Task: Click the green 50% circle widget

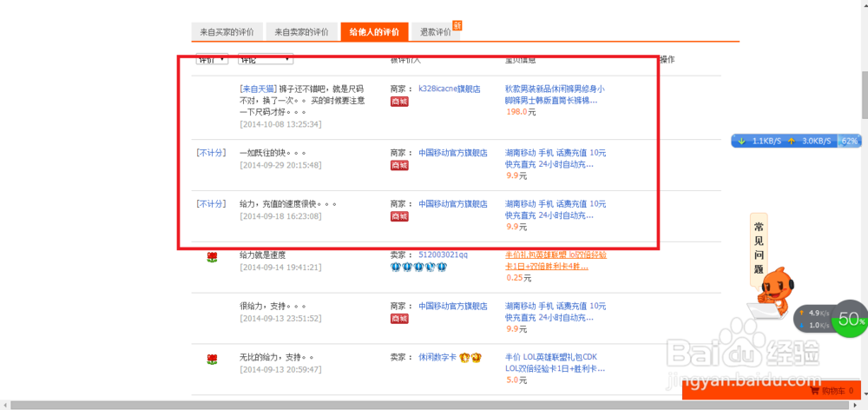Action: pyautogui.click(x=849, y=319)
